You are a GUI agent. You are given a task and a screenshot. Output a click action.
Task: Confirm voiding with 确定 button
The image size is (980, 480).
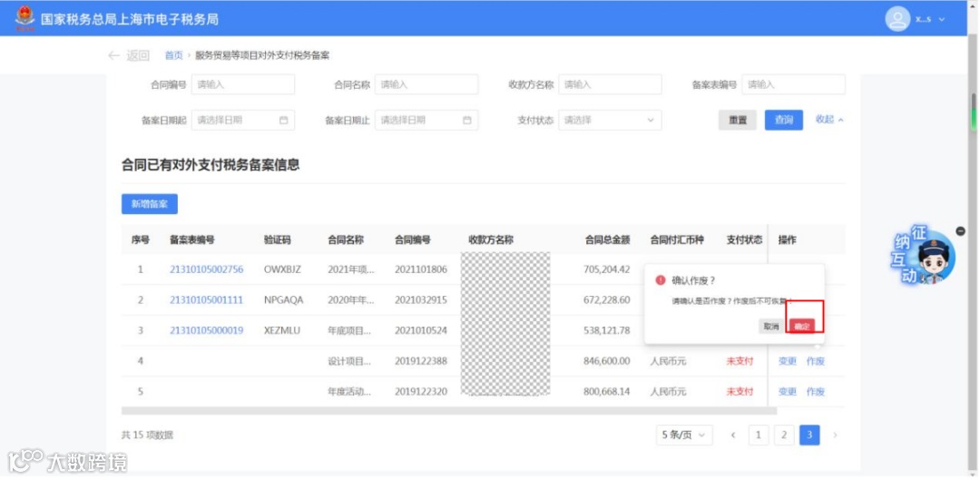pyautogui.click(x=801, y=327)
